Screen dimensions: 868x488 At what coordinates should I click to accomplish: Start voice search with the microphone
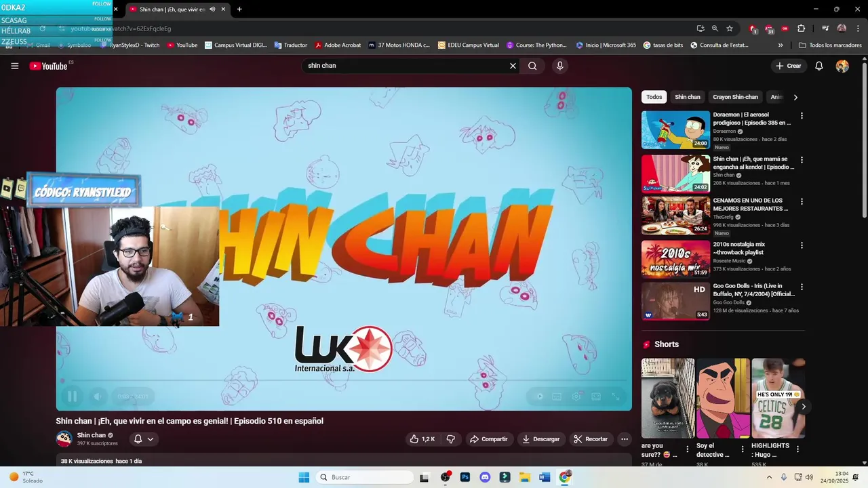pyautogui.click(x=559, y=66)
